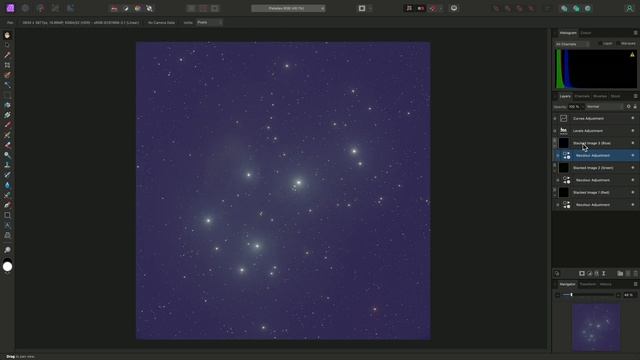
Task: Click the Navigator zoom slider
Action: click(x=588, y=295)
